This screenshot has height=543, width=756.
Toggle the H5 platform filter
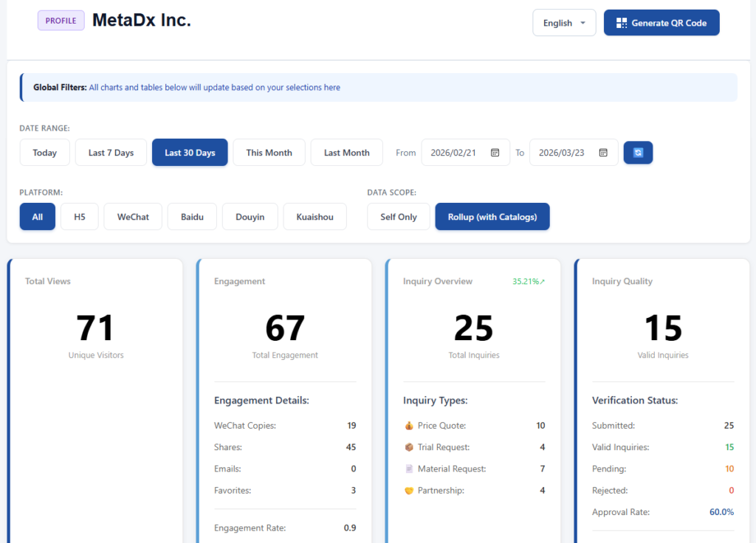(x=80, y=217)
